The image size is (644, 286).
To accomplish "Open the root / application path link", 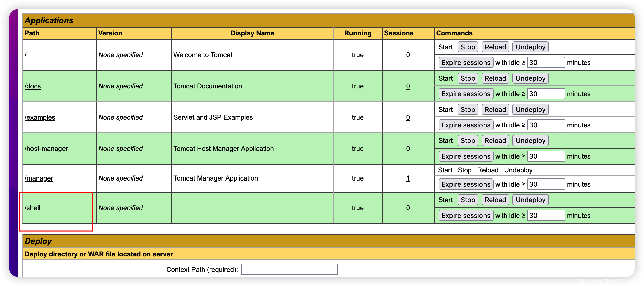I will coord(26,55).
